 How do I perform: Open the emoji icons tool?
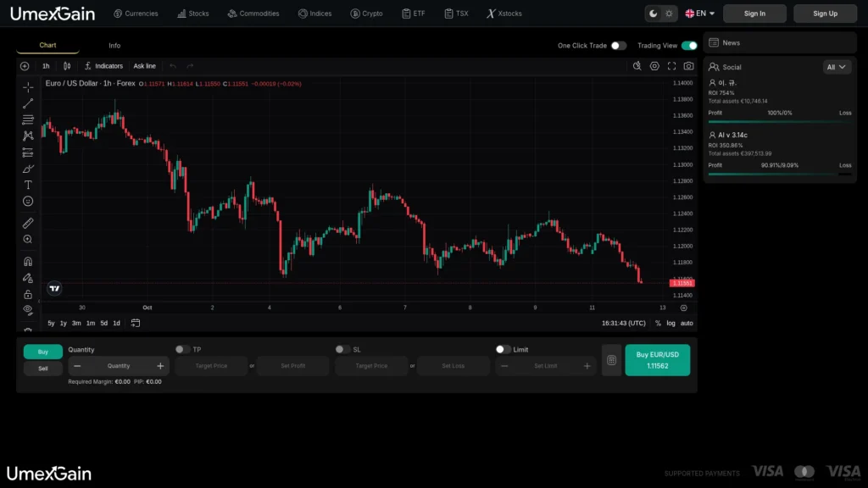tap(28, 202)
